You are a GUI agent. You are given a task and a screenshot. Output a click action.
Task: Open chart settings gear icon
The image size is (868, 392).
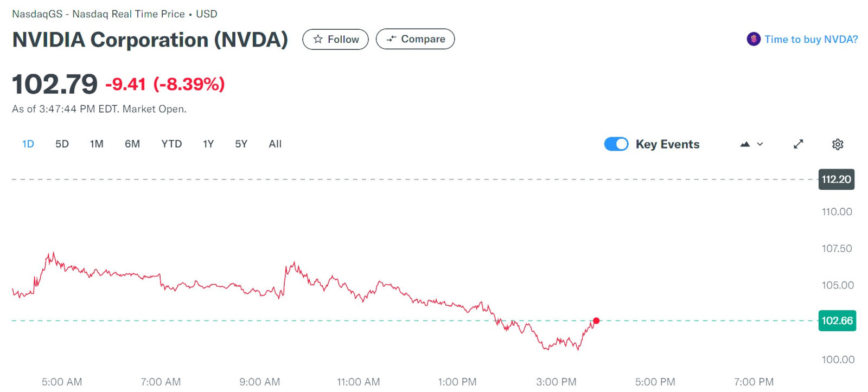[838, 144]
